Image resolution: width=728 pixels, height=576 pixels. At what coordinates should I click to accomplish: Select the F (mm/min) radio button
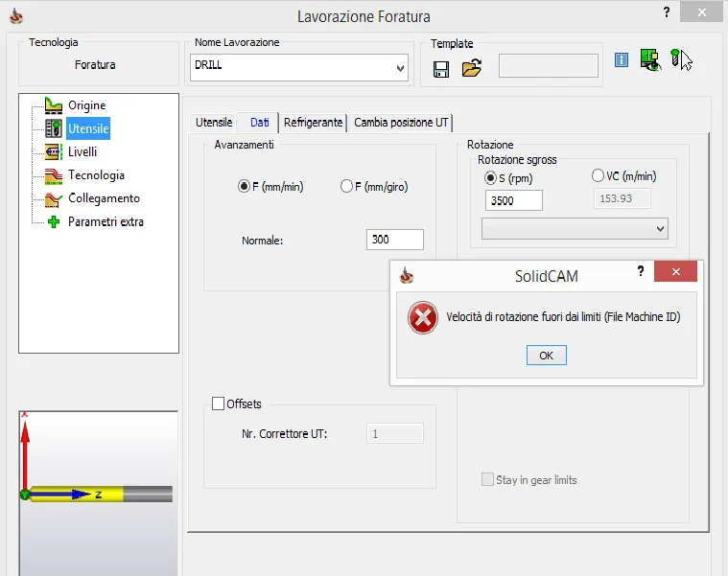point(244,187)
